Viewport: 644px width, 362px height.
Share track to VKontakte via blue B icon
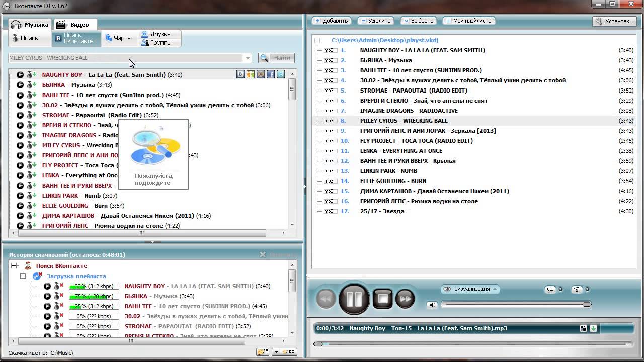click(x=240, y=74)
